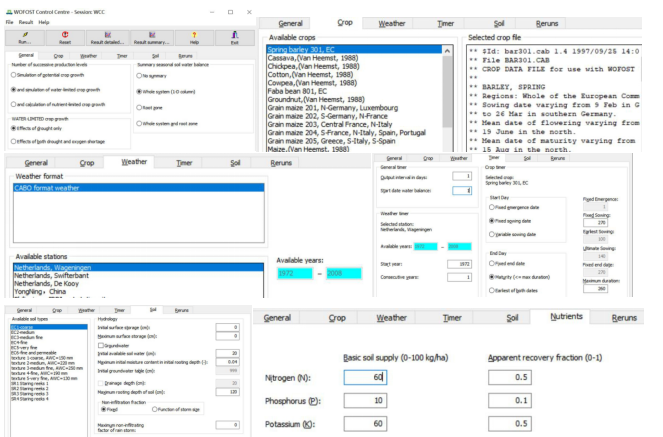
Task: Open Result detailed chart icon
Action: click(107, 38)
